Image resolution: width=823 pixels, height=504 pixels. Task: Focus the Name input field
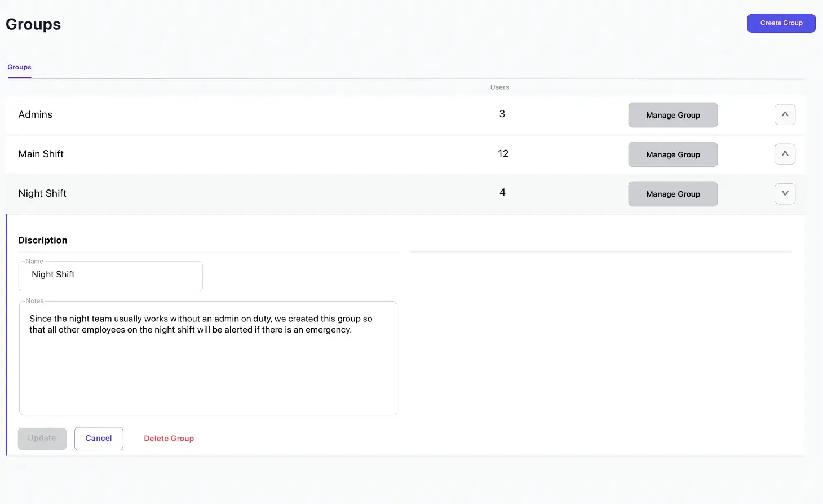(x=110, y=275)
